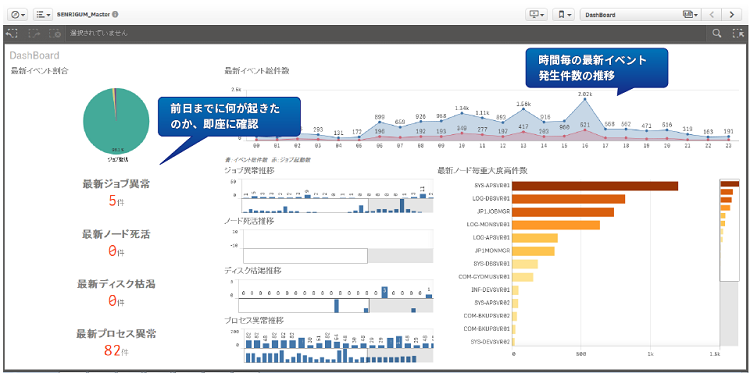Screen dimensions: 750x373
Task: Go to the previous sheet
Action: [711, 14]
